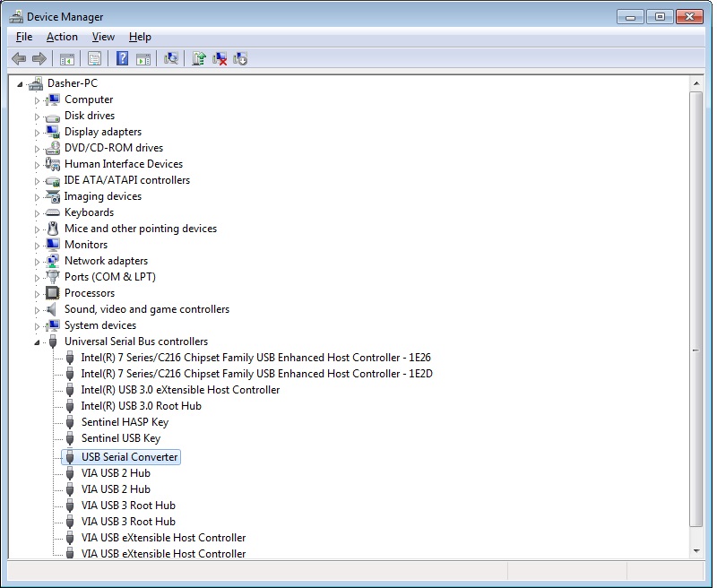Screen dimensions: 717x588
Task: Click the Human Interface Devices icon
Action: point(53,164)
